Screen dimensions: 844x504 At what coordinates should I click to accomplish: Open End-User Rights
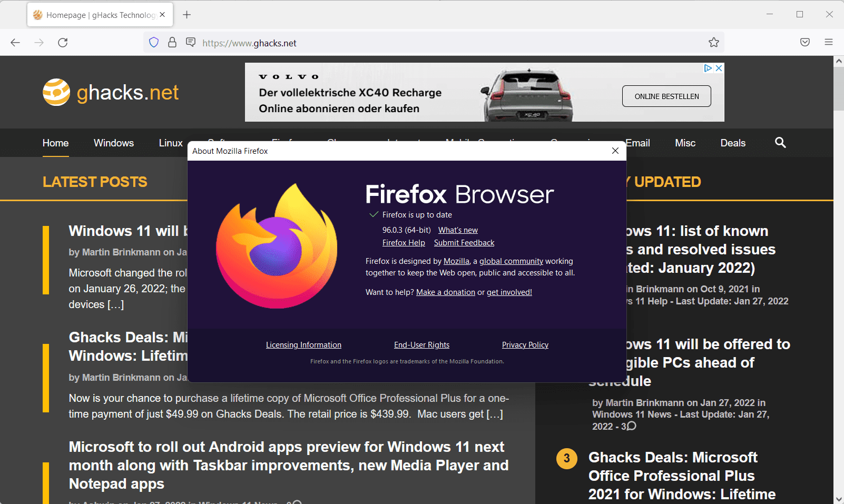tap(421, 345)
